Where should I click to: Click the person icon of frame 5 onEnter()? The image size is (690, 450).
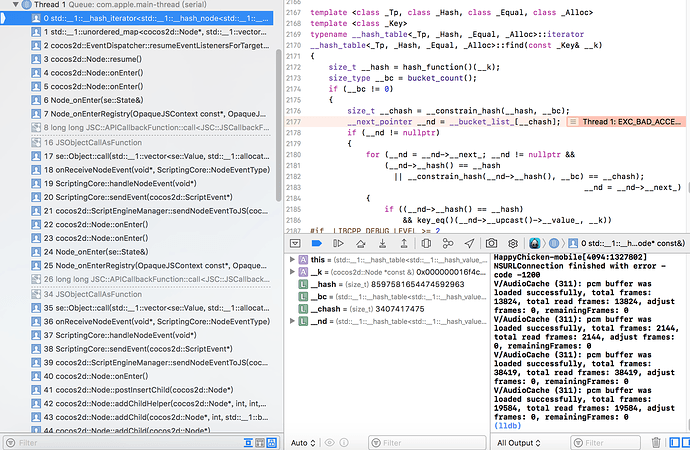[x=36, y=86]
